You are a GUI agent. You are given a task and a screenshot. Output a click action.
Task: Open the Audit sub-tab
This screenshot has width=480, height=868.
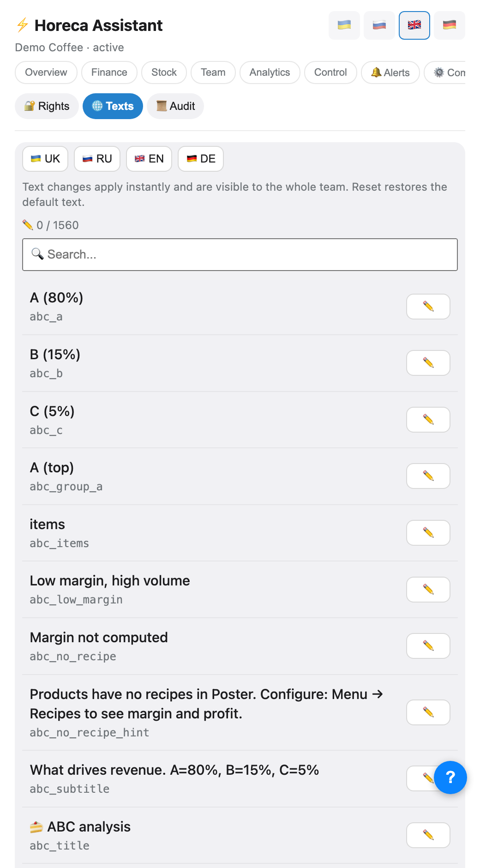click(175, 106)
